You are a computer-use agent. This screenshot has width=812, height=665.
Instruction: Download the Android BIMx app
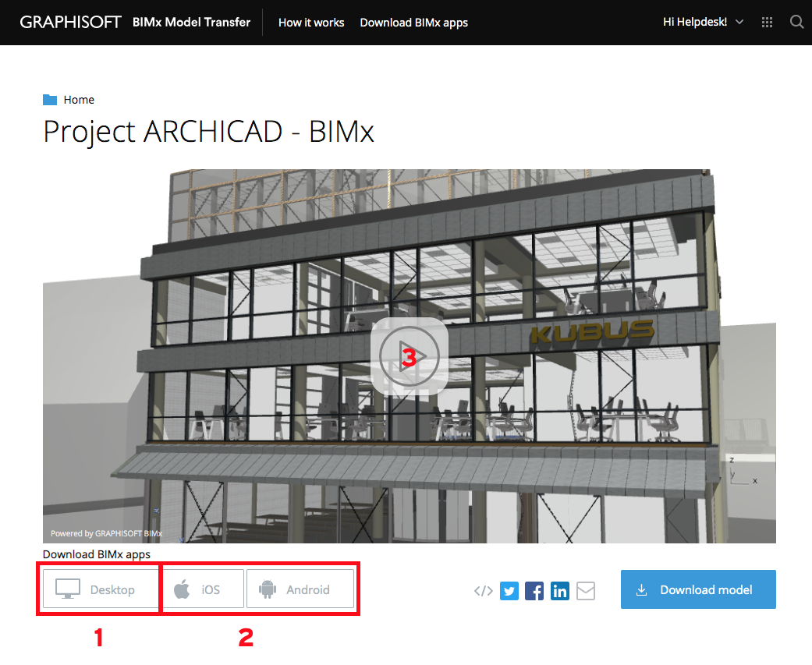tap(300, 589)
